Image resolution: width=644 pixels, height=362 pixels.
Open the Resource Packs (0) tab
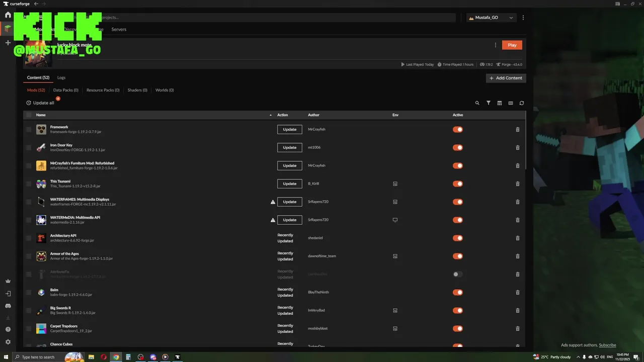pyautogui.click(x=103, y=90)
